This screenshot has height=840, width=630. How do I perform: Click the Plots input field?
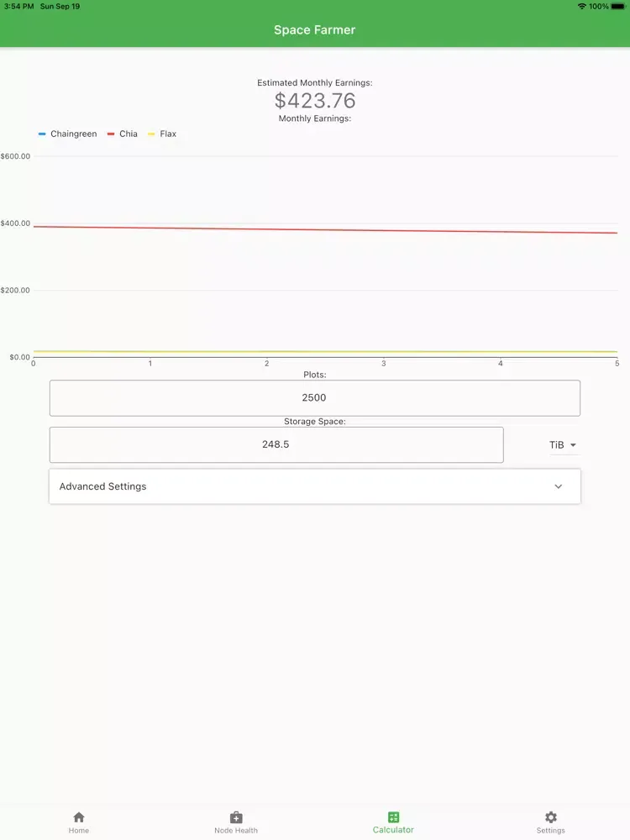pos(314,398)
